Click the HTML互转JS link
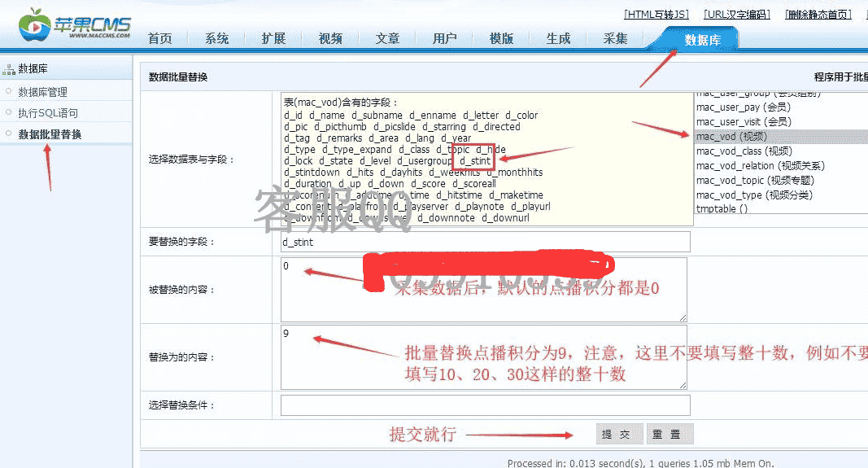Image resolution: width=868 pixels, height=468 pixels. pyautogui.click(x=656, y=15)
